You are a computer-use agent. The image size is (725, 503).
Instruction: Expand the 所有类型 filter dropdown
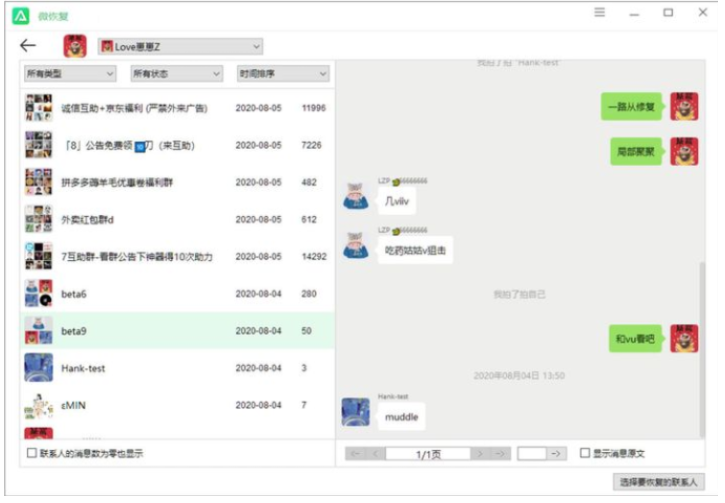(x=70, y=74)
